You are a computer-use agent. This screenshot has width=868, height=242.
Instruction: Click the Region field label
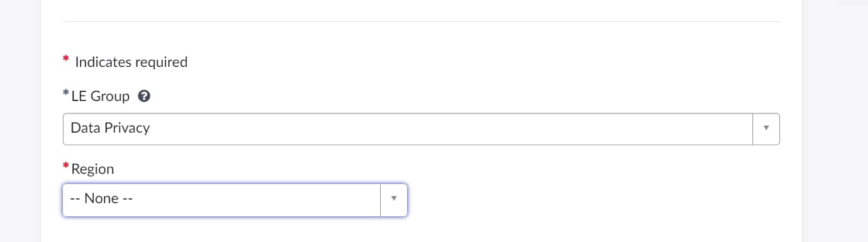92,169
